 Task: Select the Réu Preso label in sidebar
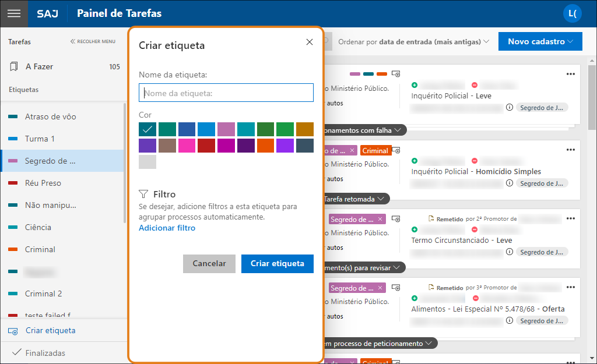pos(43,183)
